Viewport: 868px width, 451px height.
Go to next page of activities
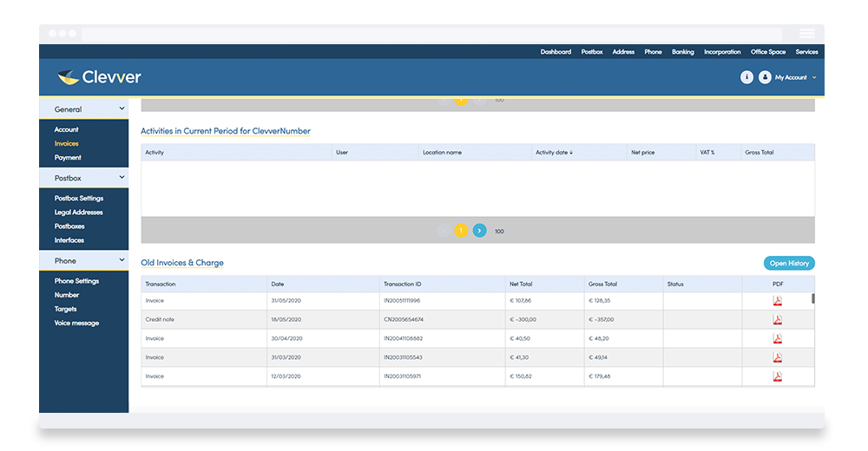(479, 231)
